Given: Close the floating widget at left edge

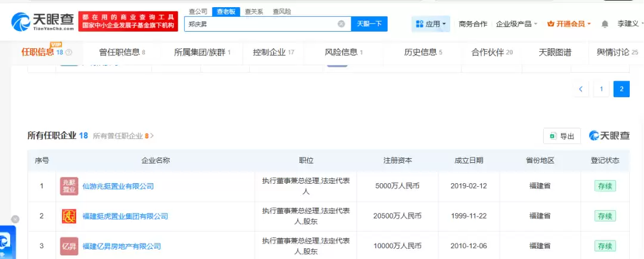Looking at the screenshot, I should click(x=15, y=219).
